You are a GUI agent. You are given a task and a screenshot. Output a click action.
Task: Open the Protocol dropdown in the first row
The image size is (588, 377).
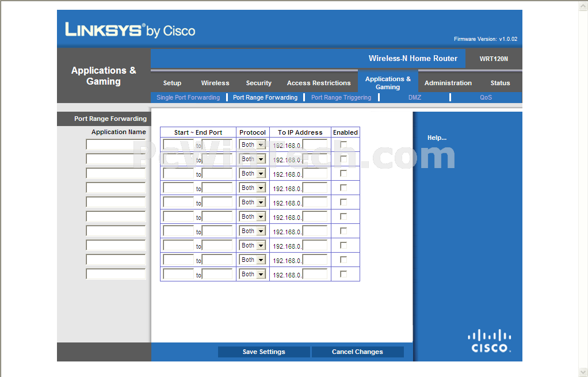253,145
